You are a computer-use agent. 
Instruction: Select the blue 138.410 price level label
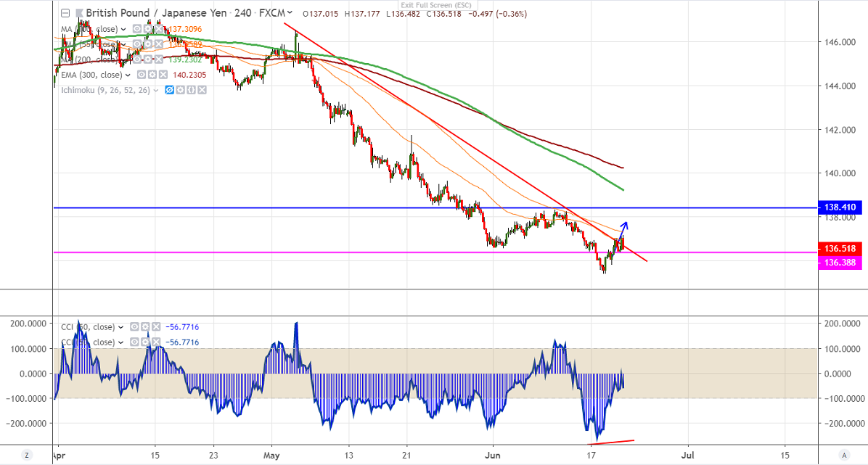click(x=840, y=207)
